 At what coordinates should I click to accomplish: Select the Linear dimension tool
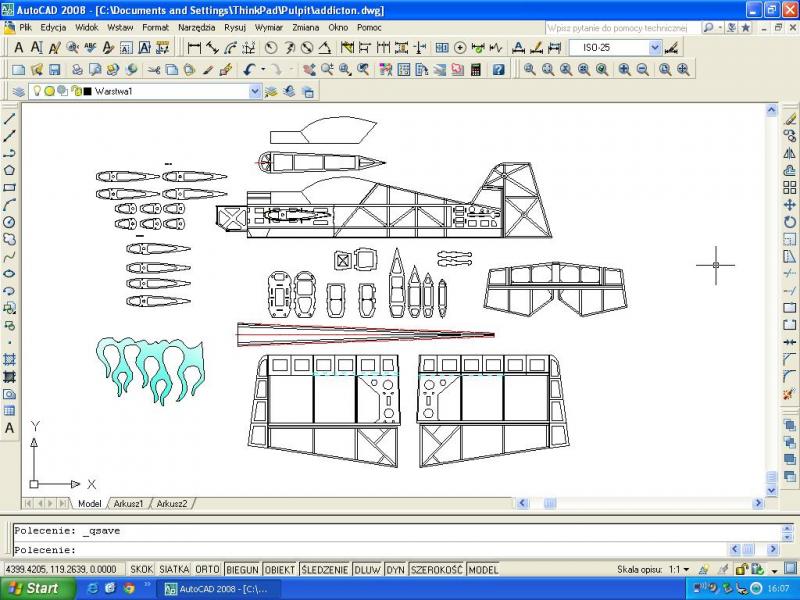(195, 47)
